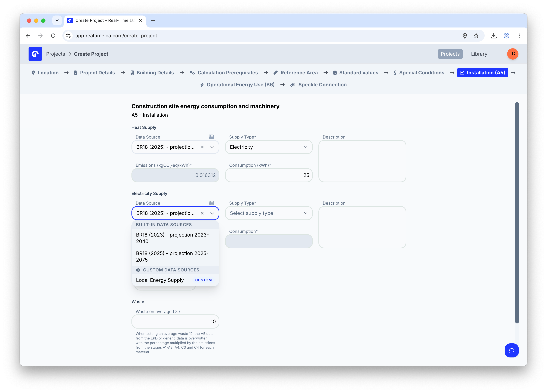This screenshot has height=392, width=547.
Task: Open the Select supply type dropdown
Action: coord(269,213)
